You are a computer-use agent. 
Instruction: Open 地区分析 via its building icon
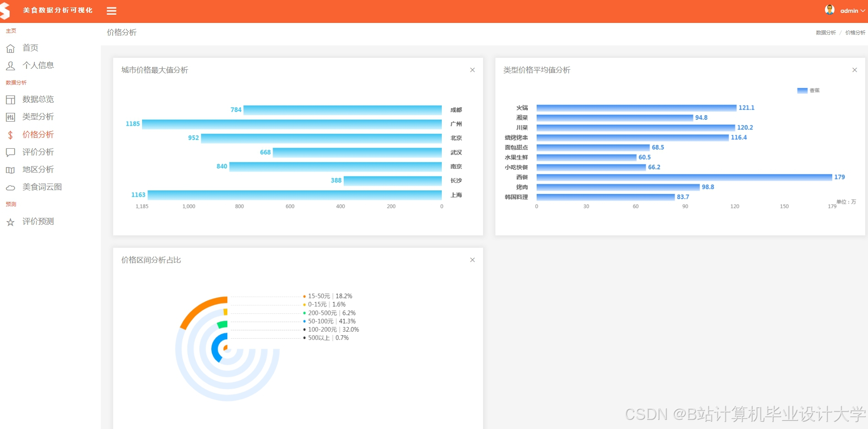[10, 169]
